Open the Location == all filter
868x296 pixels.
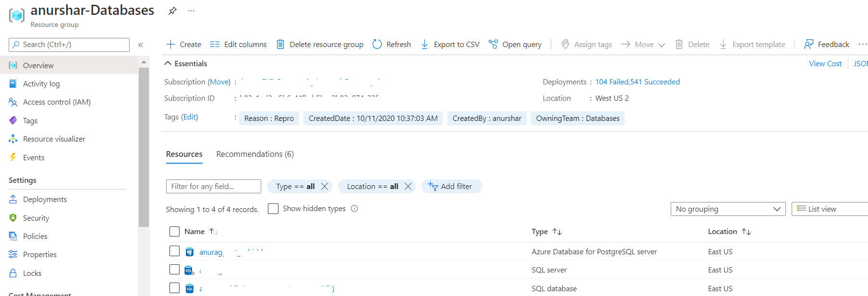pyautogui.click(x=373, y=187)
